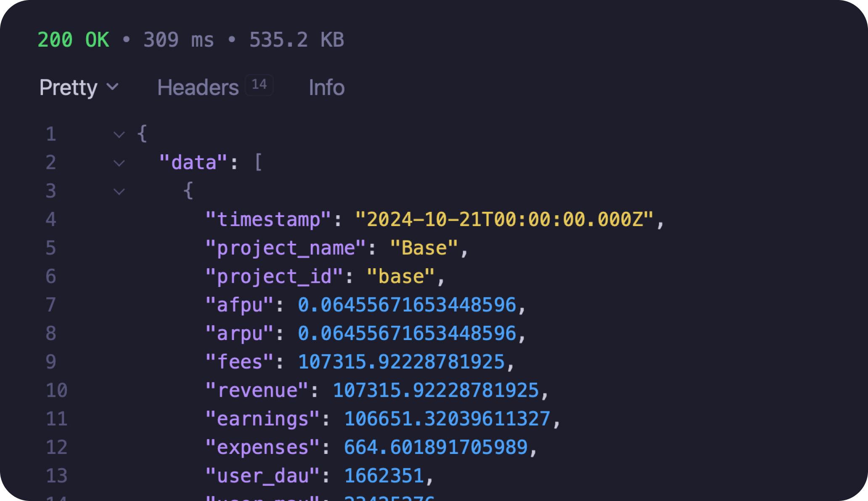Collapse the first object inside data array

pyautogui.click(x=119, y=191)
